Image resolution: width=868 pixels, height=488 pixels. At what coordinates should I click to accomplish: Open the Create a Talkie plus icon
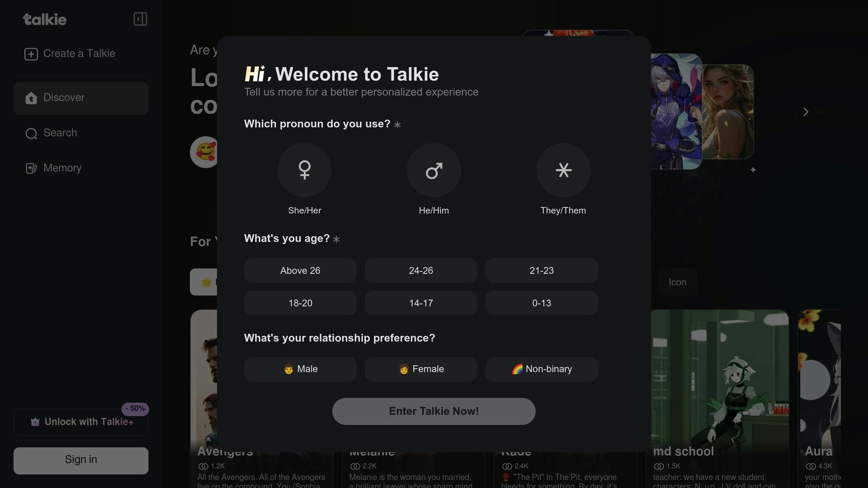tap(31, 54)
